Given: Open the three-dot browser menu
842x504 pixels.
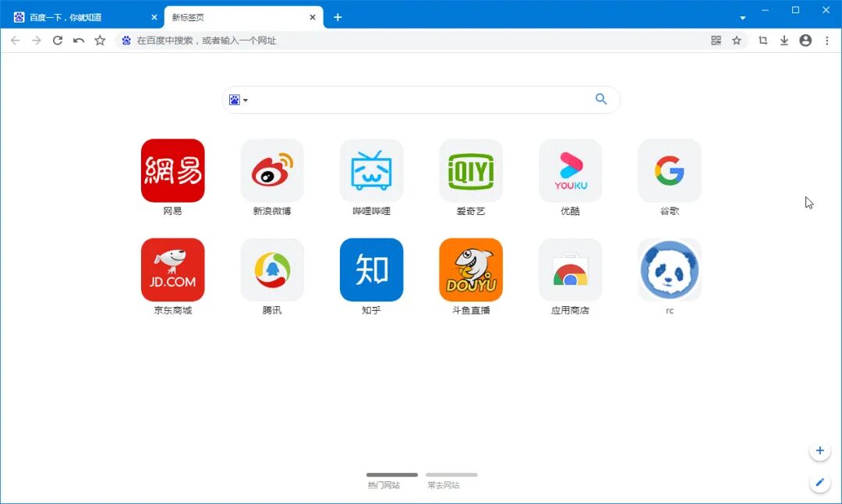Looking at the screenshot, I should click(x=827, y=41).
